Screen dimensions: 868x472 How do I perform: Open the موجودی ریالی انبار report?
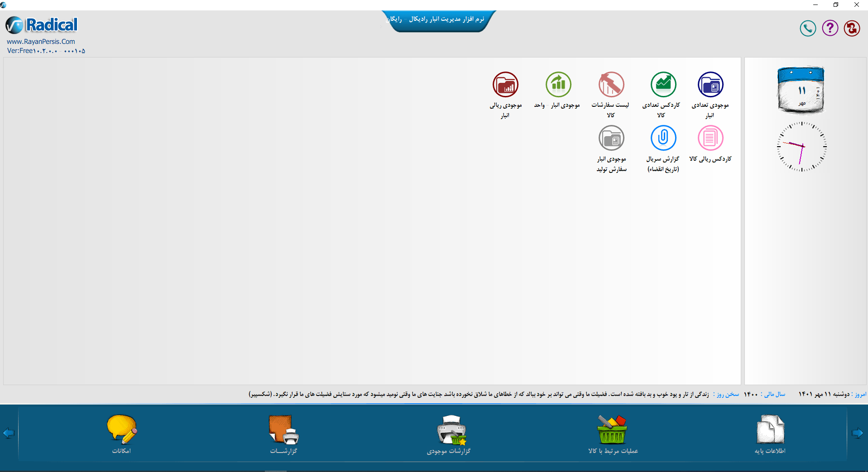click(506, 85)
